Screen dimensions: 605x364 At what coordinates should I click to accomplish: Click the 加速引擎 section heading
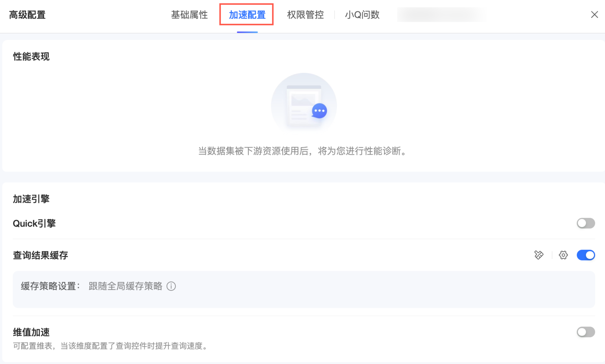[x=31, y=199]
